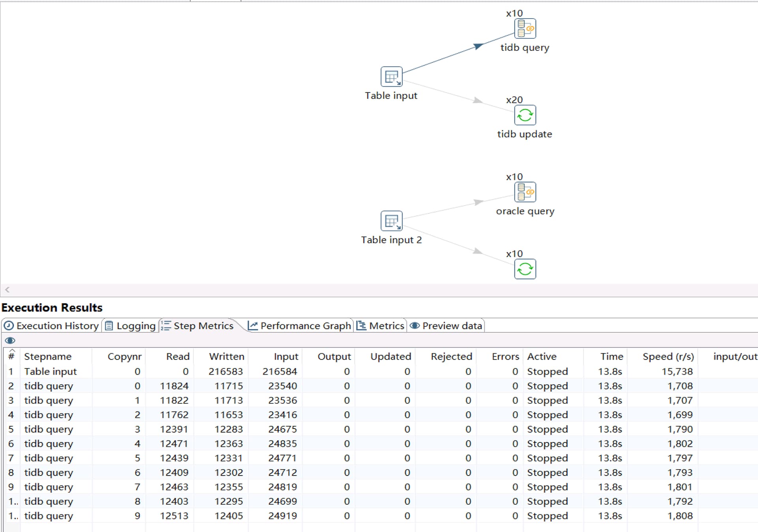Click the Speed (r/s) column header
The height and width of the screenshot is (532, 758).
[668, 357]
